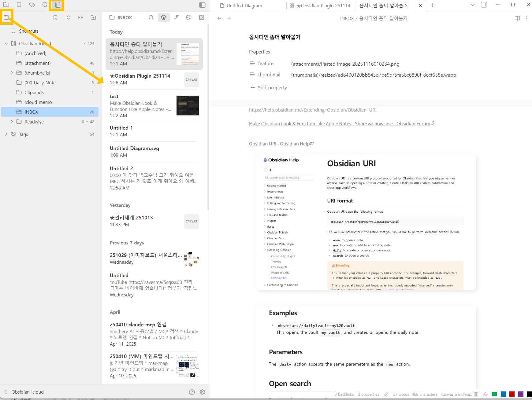Click the feature property value field
The width and height of the screenshot is (532, 400).
pyautogui.click(x=345, y=64)
